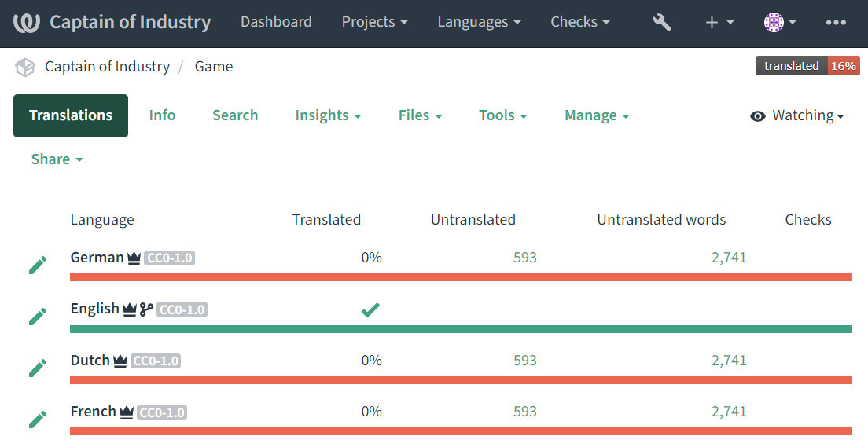This screenshot has width=868, height=443.
Task: Click the pencil edit icon for English
Action: point(38,317)
